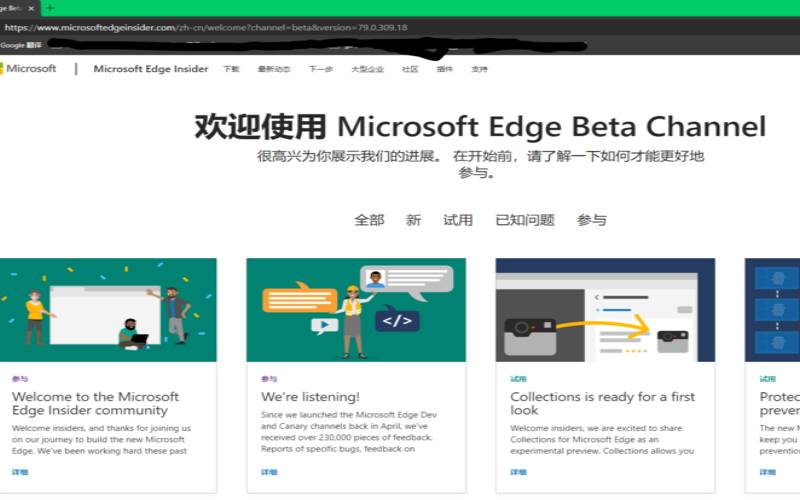Select the 已知问题 filter tab
The height and width of the screenshot is (500, 800).
pyautogui.click(x=525, y=220)
